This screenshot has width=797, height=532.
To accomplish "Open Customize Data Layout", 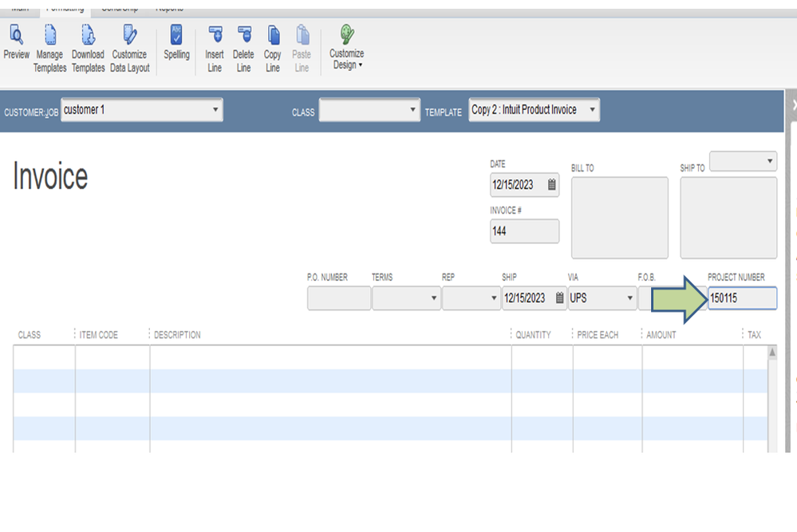I will [129, 49].
